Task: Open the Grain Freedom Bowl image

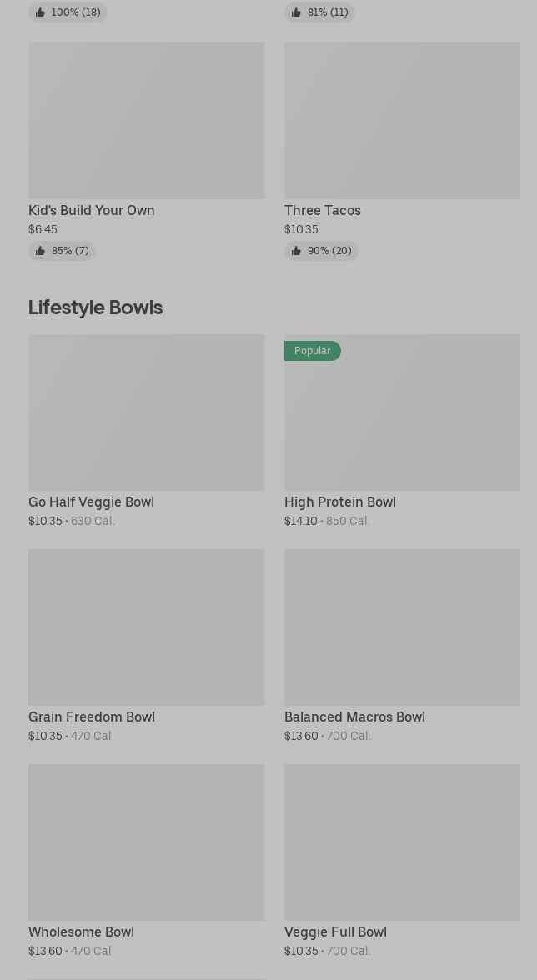Action: click(146, 627)
